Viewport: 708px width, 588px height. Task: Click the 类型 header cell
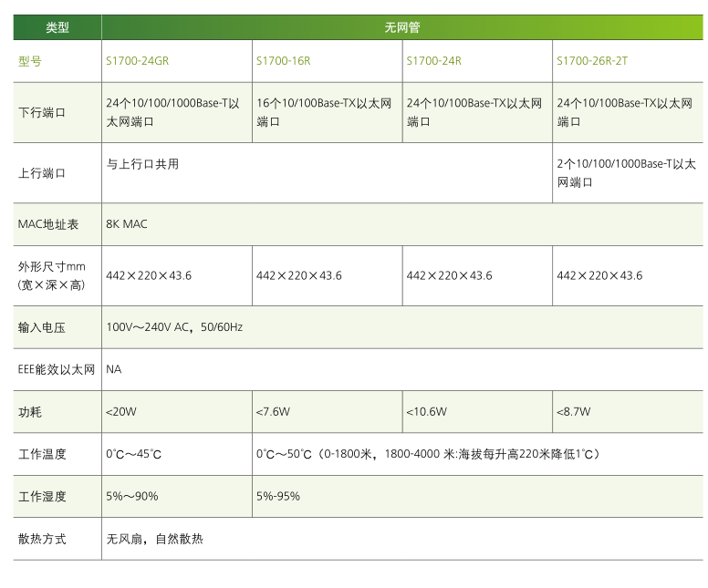(57, 27)
